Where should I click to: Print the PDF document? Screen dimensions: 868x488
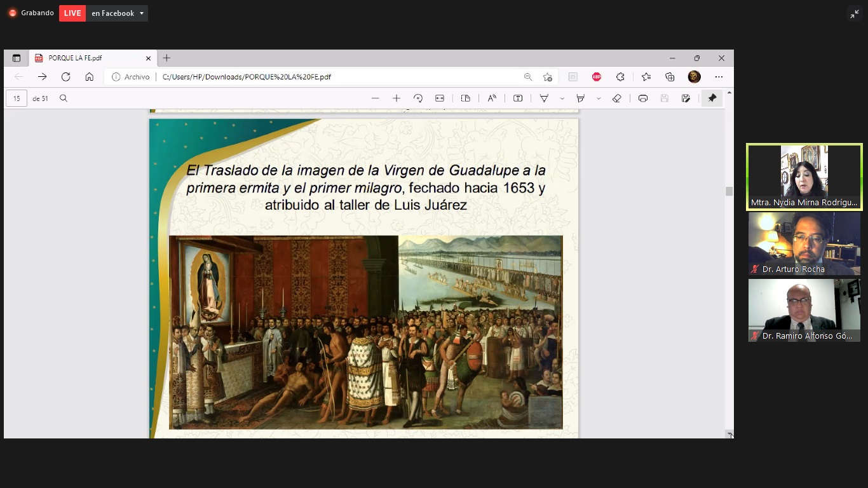tap(643, 98)
